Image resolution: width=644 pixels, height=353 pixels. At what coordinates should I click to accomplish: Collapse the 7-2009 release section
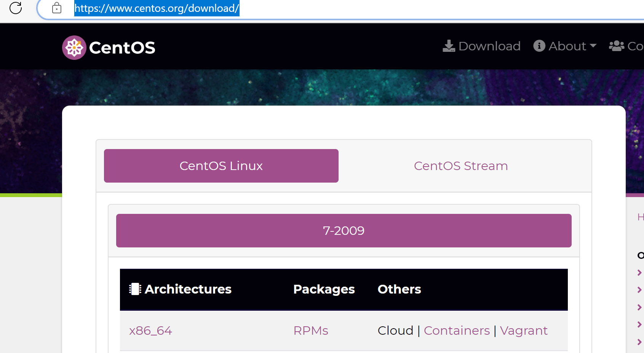pyautogui.click(x=344, y=231)
